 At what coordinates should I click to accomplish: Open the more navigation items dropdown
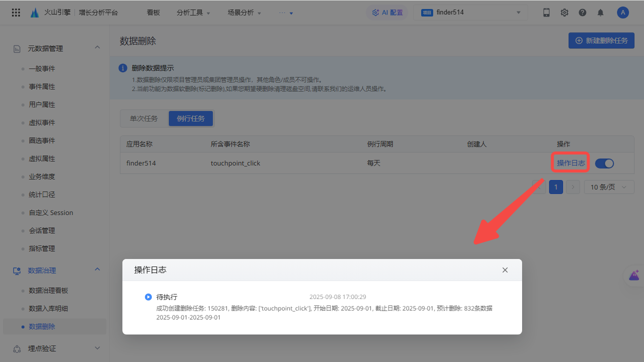tap(286, 12)
